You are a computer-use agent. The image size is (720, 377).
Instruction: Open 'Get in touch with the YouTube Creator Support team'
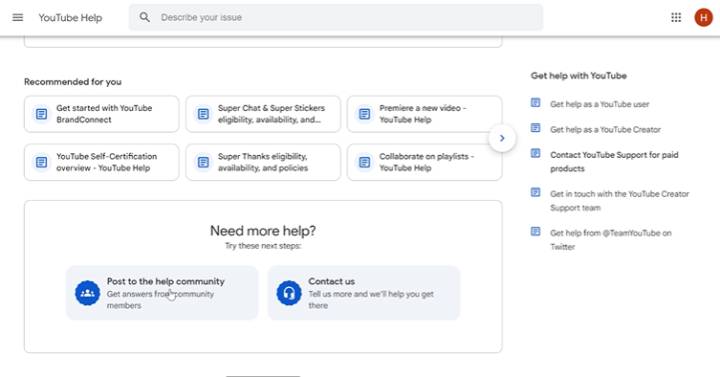pos(619,201)
